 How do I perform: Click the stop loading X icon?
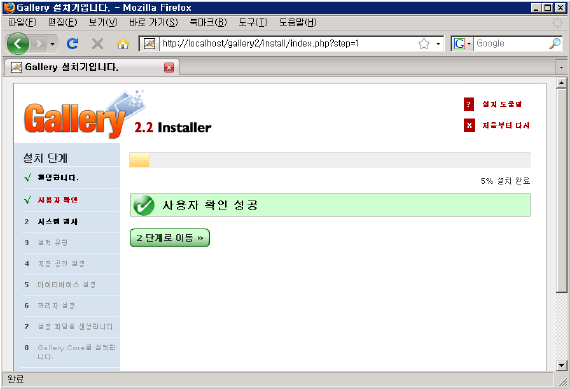pos(97,44)
